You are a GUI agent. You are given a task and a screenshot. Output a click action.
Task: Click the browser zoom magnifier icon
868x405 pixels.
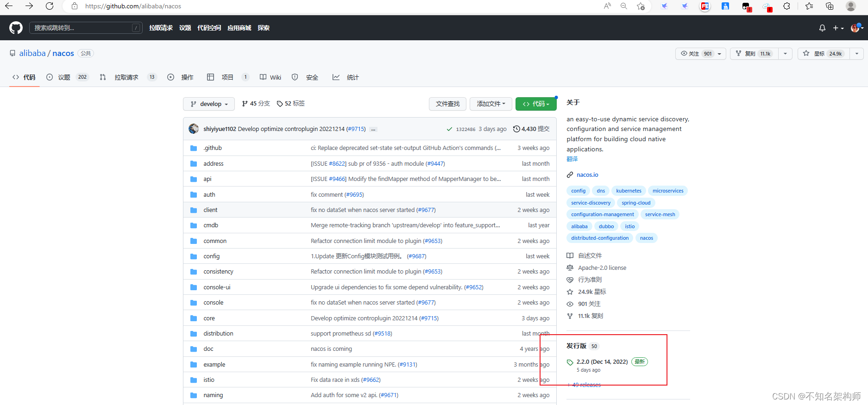tap(624, 6)
